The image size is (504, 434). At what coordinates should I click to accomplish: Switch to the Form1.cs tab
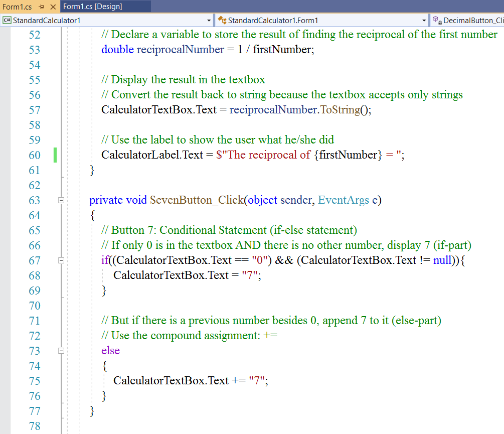pos(17,7)
